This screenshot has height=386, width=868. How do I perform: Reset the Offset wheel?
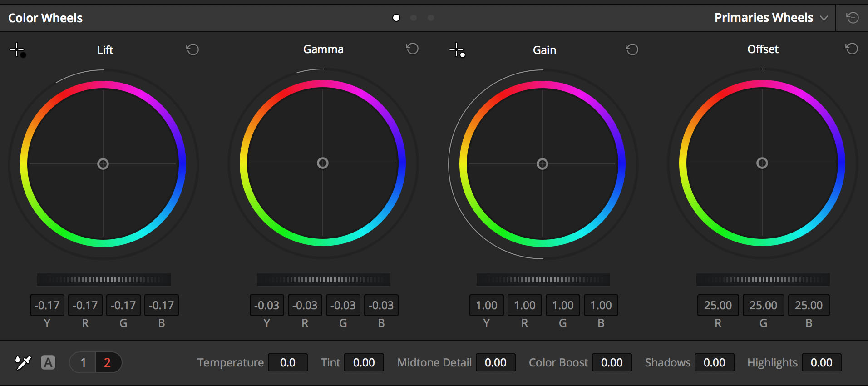coord(852,49)
